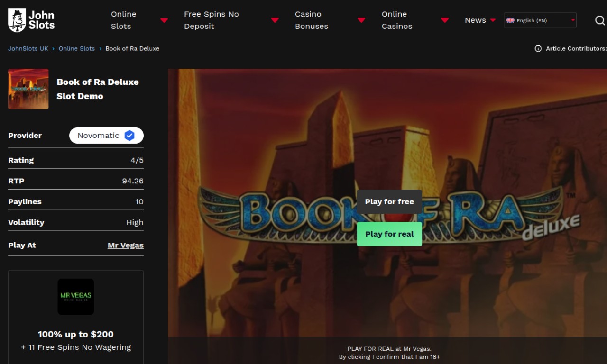607x364 pixels.
Task: Click the Volatility value High
Action: pyautogui.click(x=135, y=222)
